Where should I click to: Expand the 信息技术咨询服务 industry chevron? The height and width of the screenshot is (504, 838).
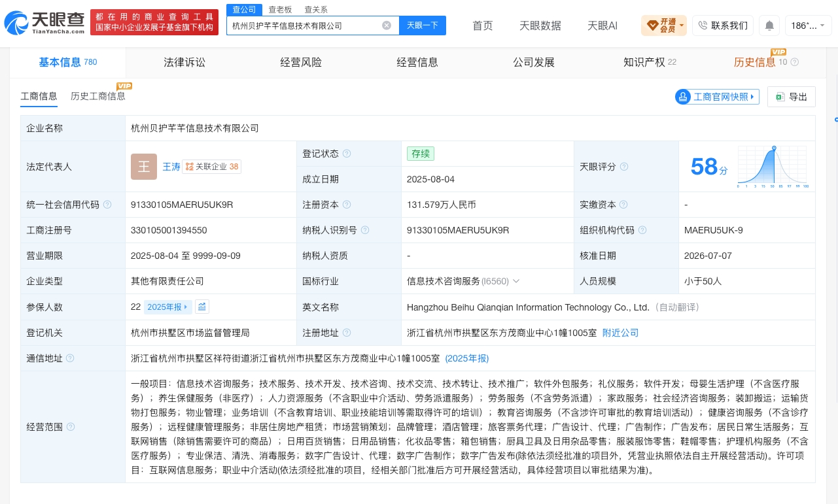tap(516, 281)
